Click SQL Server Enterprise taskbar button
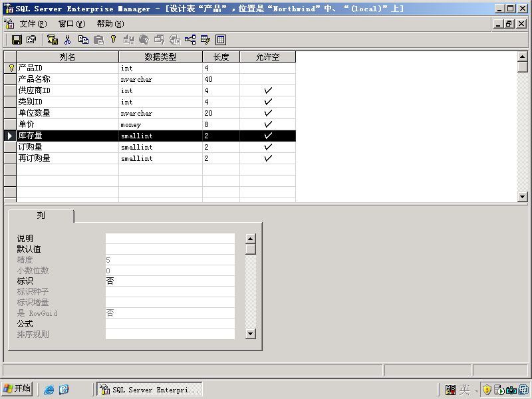The image size is (532, 399). pyautogui.click(x=150, y=389)
